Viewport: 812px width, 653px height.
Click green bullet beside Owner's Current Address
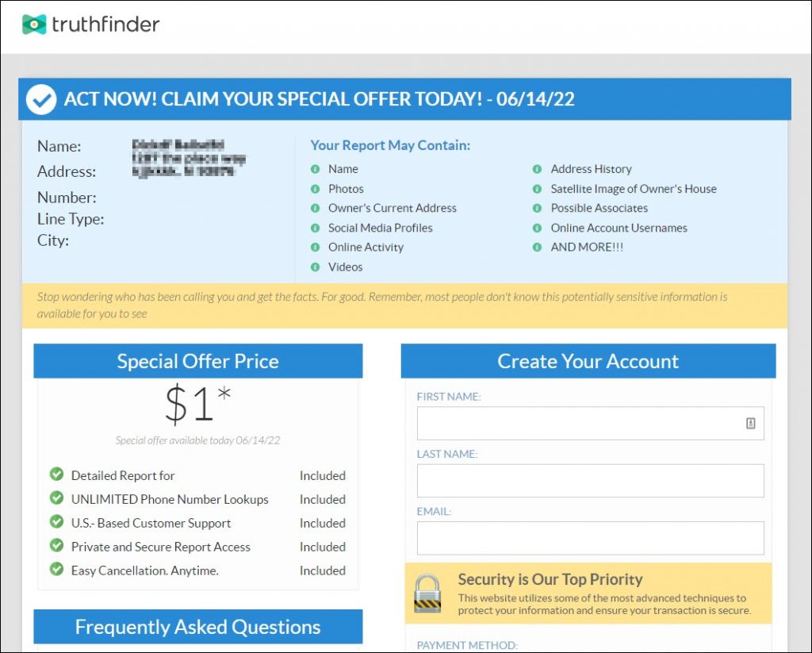tap(315, 208)
